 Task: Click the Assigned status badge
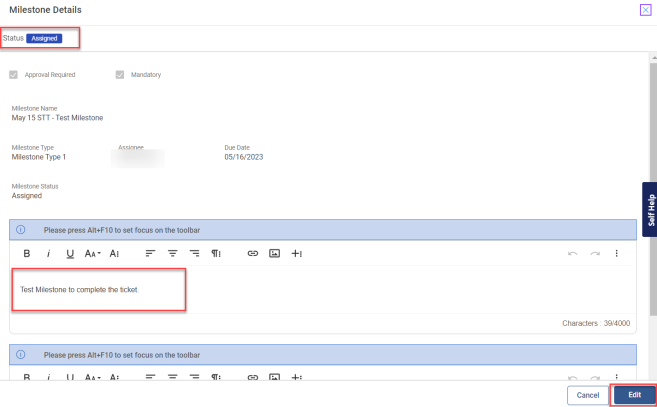click(x=45, y=38)
